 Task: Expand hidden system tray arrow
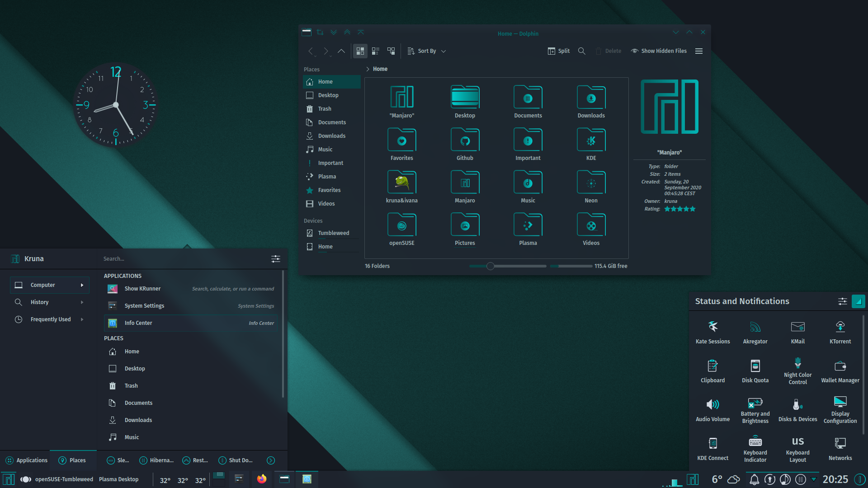coord(814,479)
